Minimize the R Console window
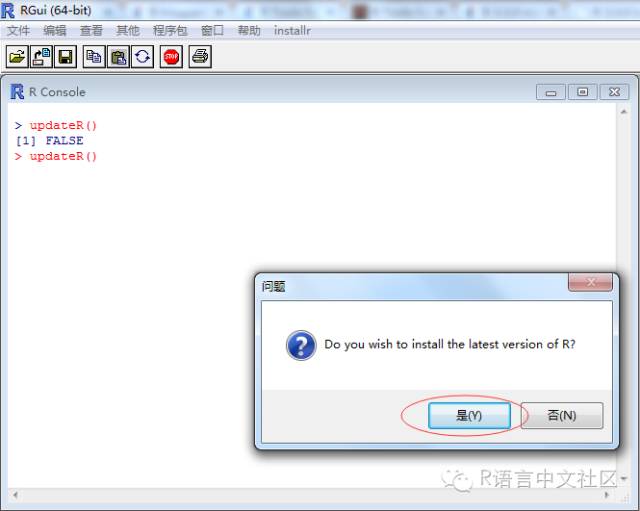Image resolution: width=640 pixels, height=511 pixels. [x=551, y=92]
